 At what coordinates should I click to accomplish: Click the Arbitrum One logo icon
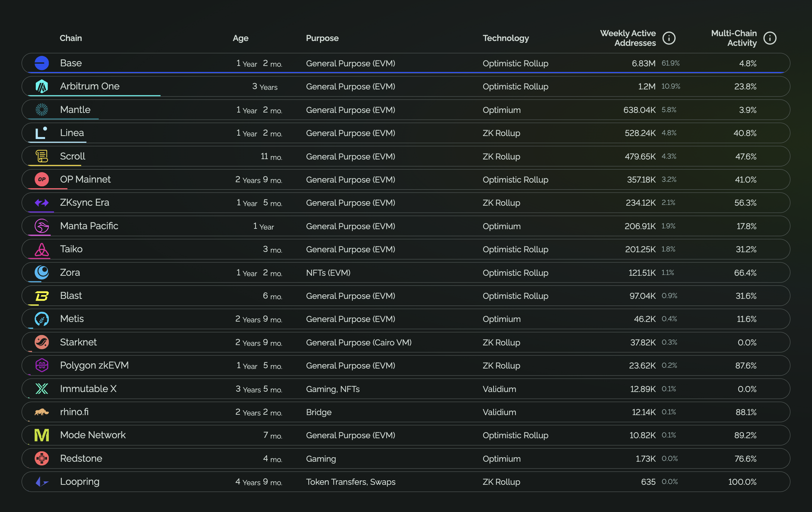coord(42,86)
